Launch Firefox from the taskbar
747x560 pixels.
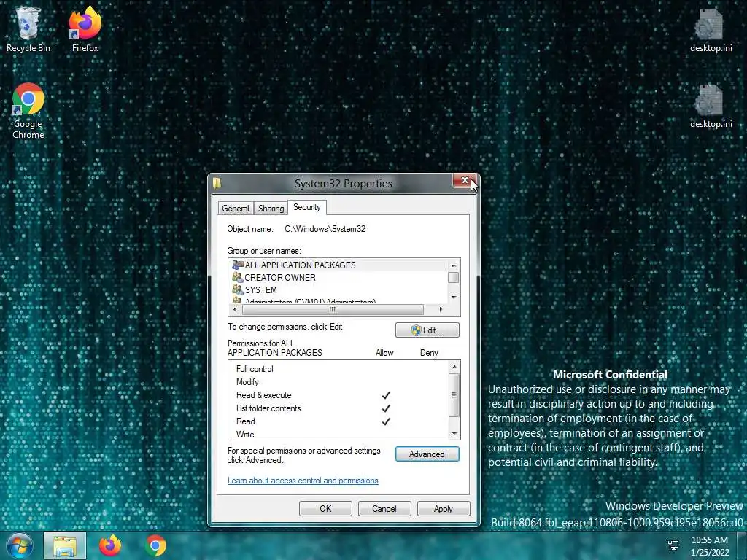click(110, 545)
